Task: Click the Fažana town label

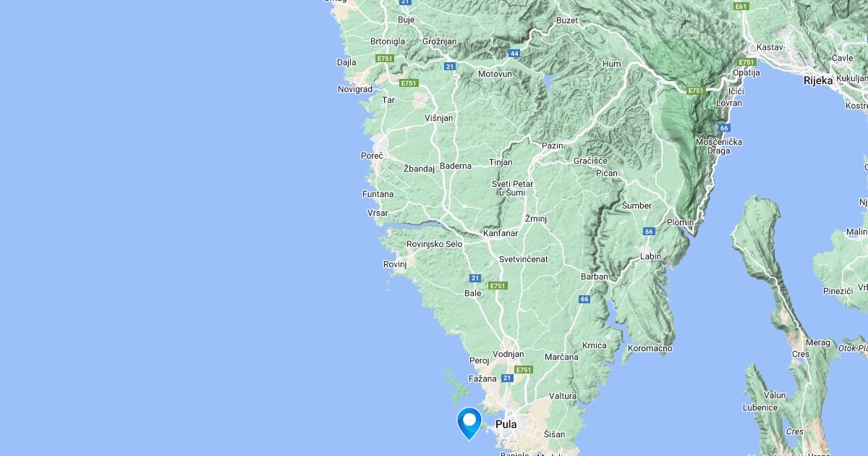Action: (483, 379)
